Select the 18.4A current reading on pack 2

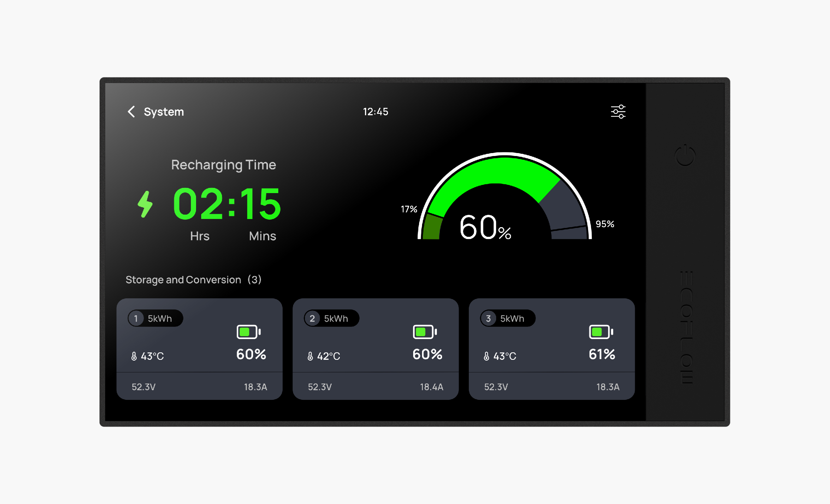point(432,386)
